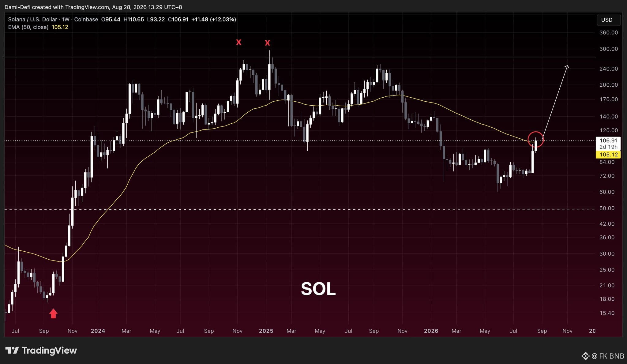627x364 pixels.
Task: Select the Solana / U.S. Dollar symbol title
Action: click(x=32, y=19)
